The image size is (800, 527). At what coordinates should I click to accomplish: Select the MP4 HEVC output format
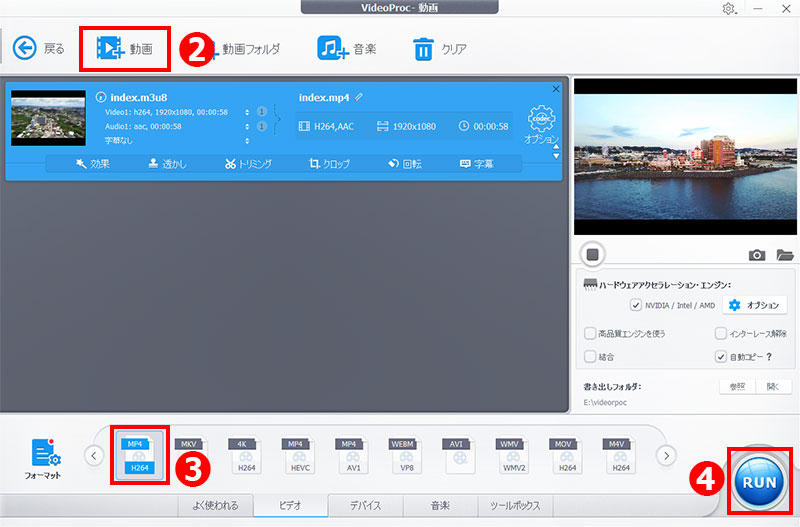click(x=297, y=456)
